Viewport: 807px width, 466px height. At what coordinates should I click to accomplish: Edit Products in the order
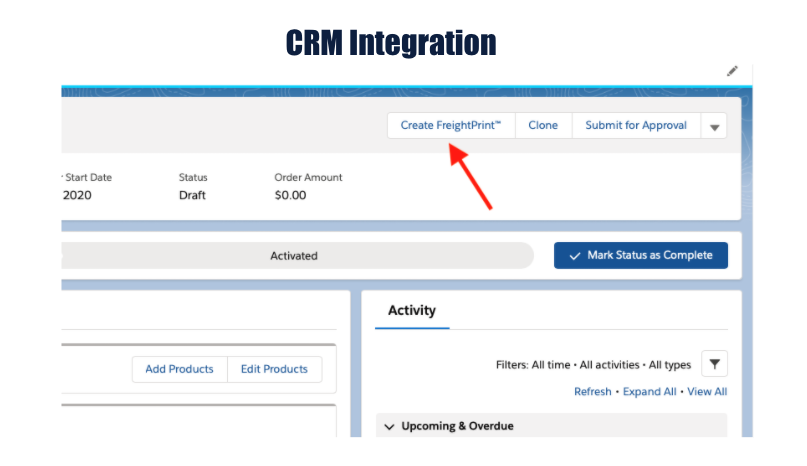(274, 369)
